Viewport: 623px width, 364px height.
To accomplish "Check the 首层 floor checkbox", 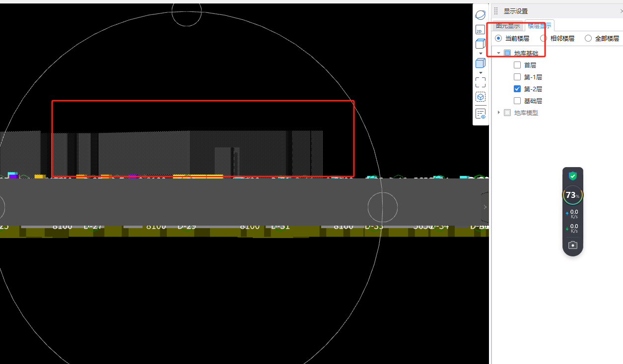I will tap(517, 65).
